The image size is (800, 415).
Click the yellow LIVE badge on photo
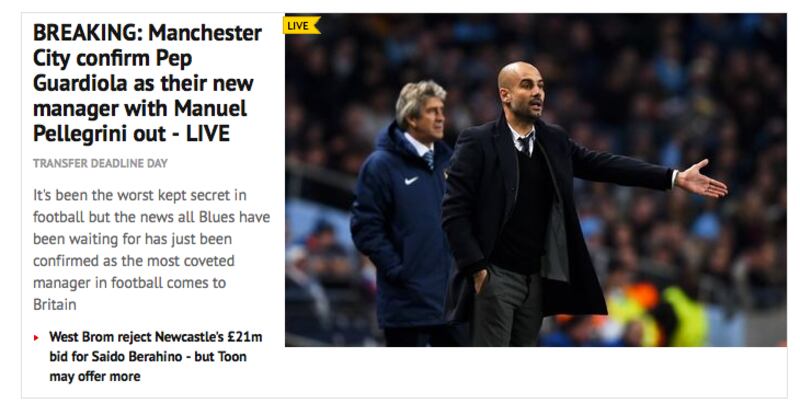pyautogui.click(x=302, y=25)
